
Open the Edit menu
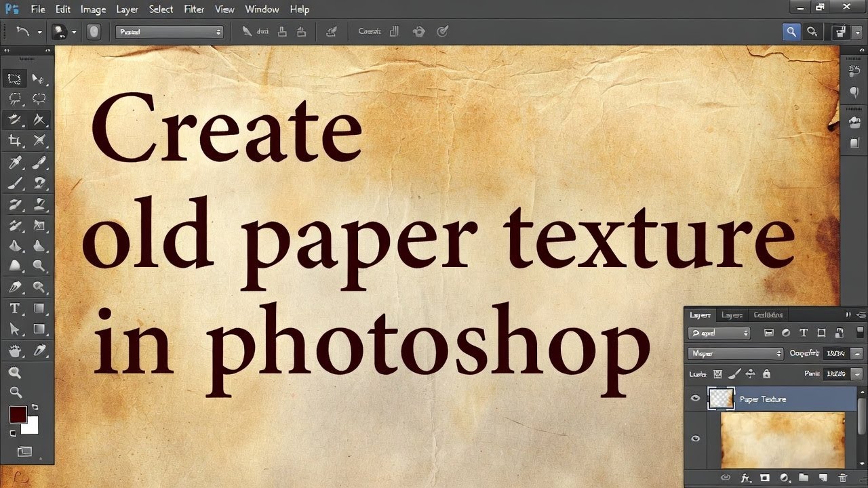[x=63, y=9]
